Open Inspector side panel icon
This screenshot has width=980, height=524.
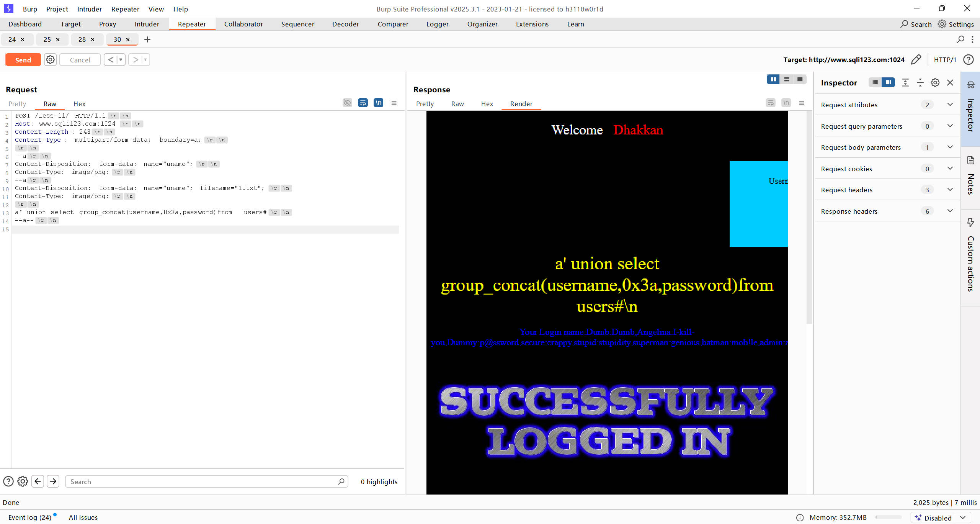970,109
